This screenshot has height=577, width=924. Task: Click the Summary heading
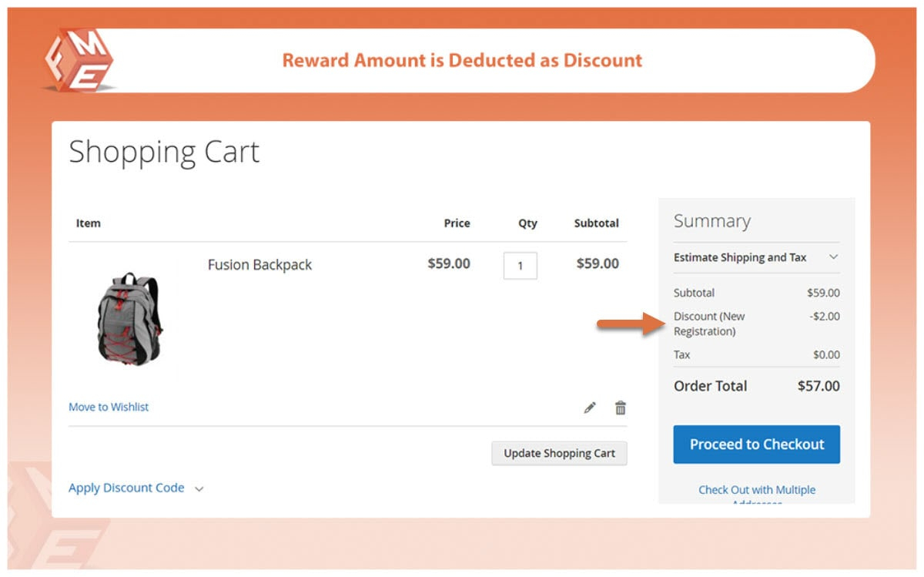pos(711,221)
